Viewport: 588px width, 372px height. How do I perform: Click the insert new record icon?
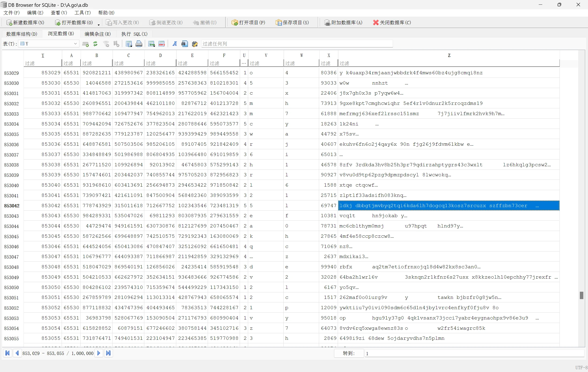[x=152, y=44]
